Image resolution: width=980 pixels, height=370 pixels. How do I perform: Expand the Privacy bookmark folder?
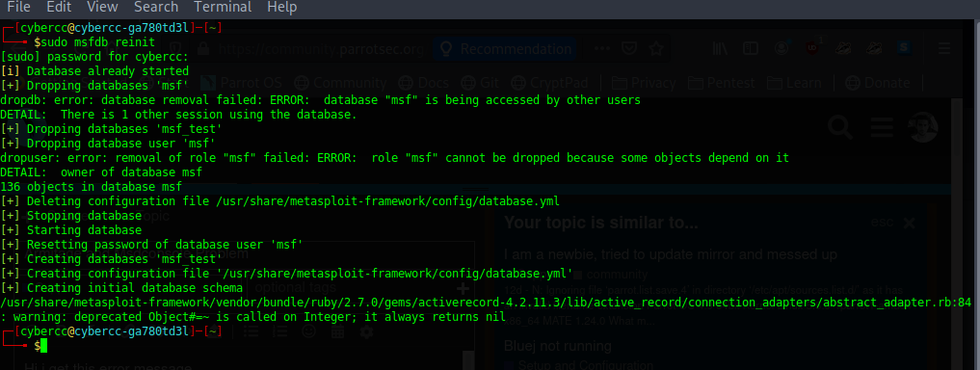click(644, 83)
